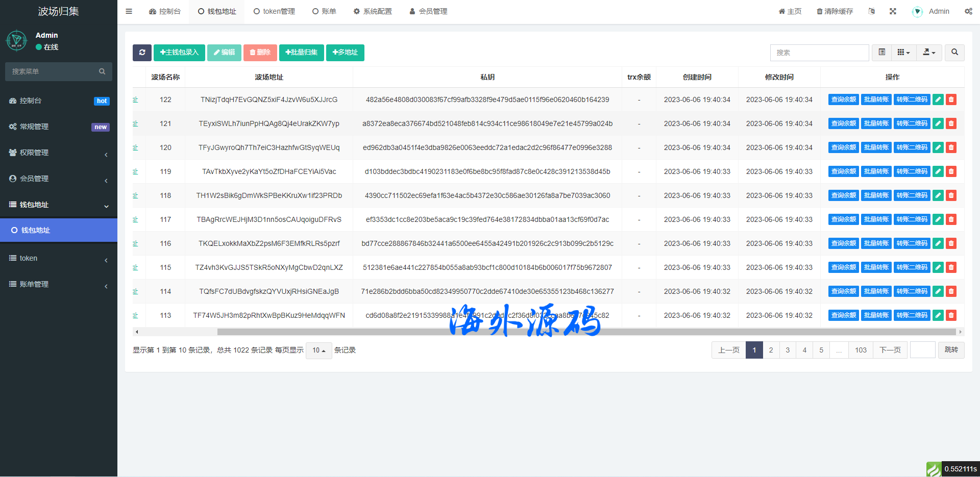Open the export data dropdown
This screenshot has height=477, width=980.
[x=929, y=53]
